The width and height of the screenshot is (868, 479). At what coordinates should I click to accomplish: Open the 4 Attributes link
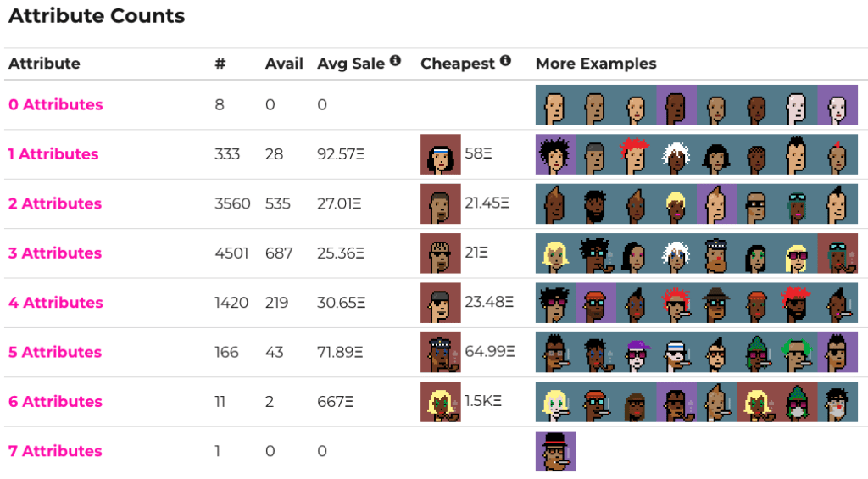coord(56,303)
